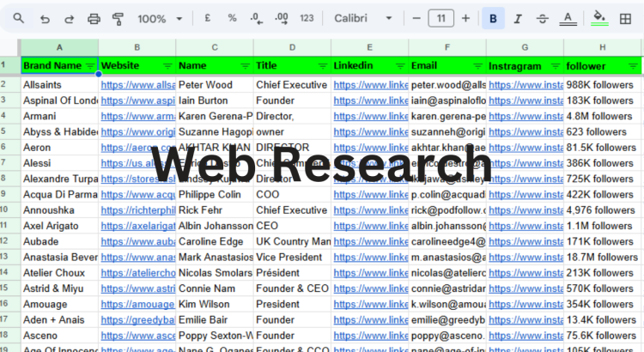Open the text color picker
This screenshot has width=644, height=352.
pyautogui.click(x=568, y=19)
